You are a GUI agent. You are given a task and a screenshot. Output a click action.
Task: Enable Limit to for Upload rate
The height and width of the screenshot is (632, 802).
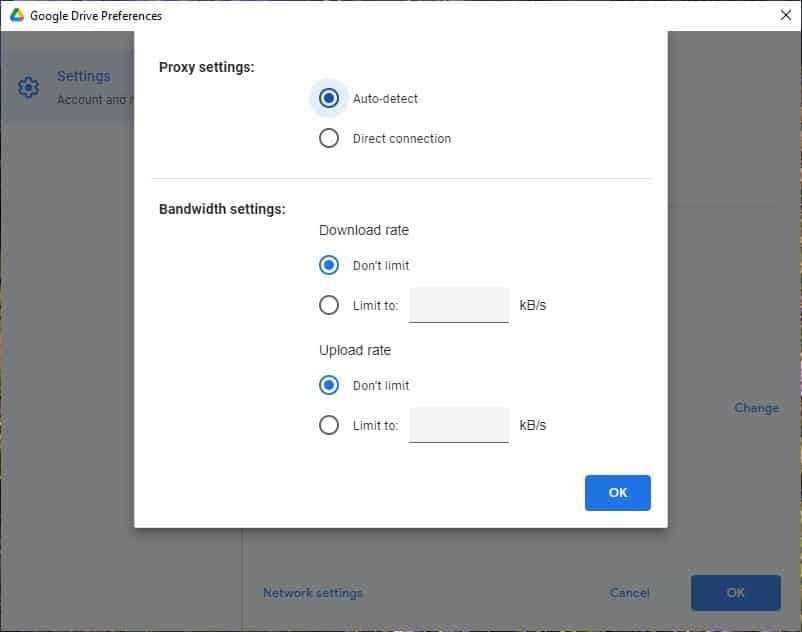[328, 425]
